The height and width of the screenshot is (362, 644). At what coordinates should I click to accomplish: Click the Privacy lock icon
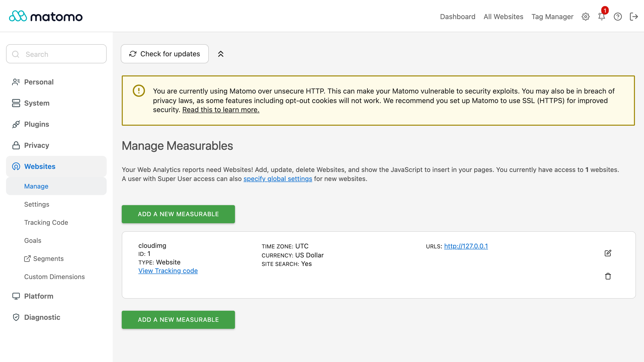point(16,145)
